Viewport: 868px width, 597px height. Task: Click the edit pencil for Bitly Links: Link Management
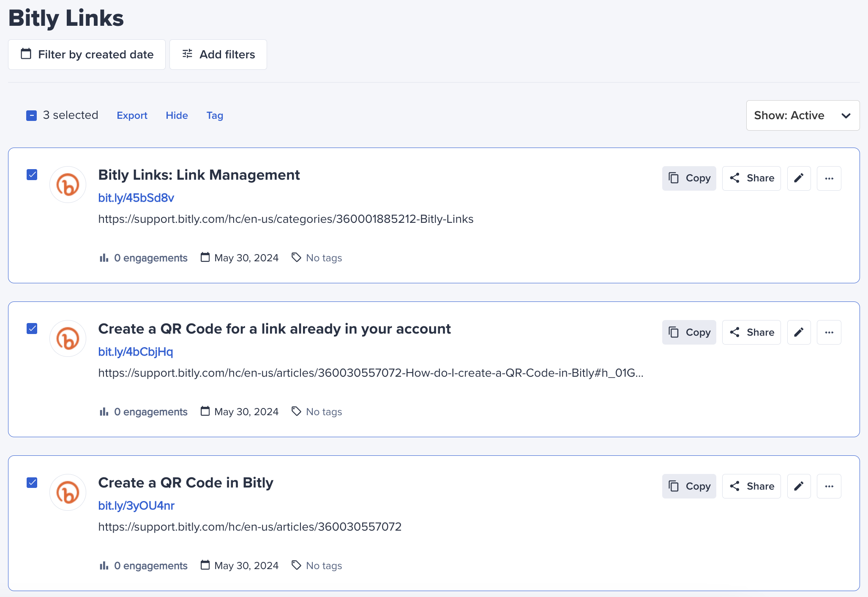[x=799, y=178]
